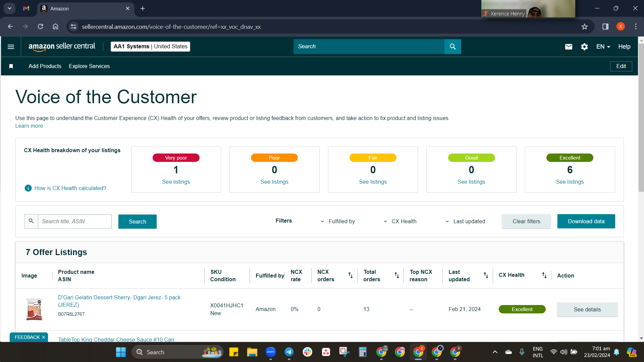
Task: Open the Help menu
Action: [624, 47]
